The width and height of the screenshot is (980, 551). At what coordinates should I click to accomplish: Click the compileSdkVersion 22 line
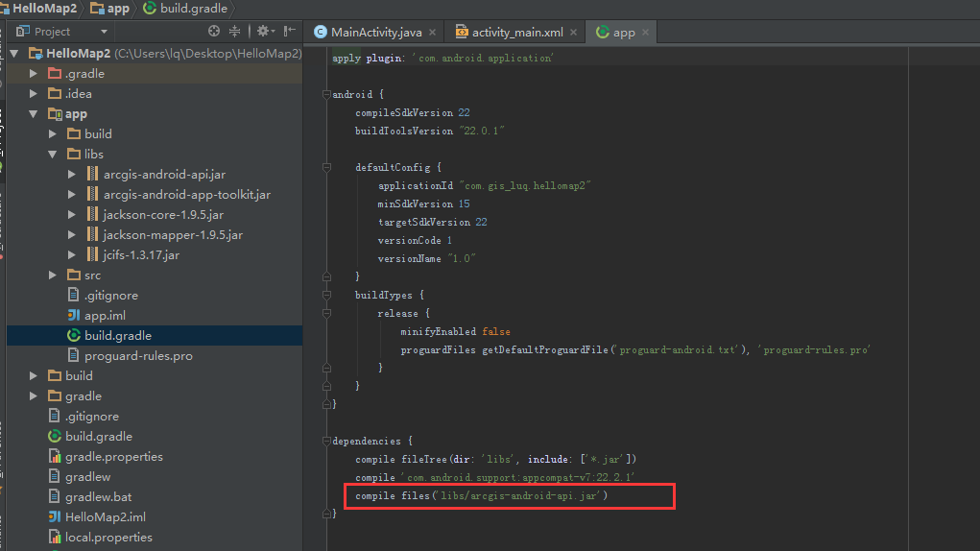413,112
